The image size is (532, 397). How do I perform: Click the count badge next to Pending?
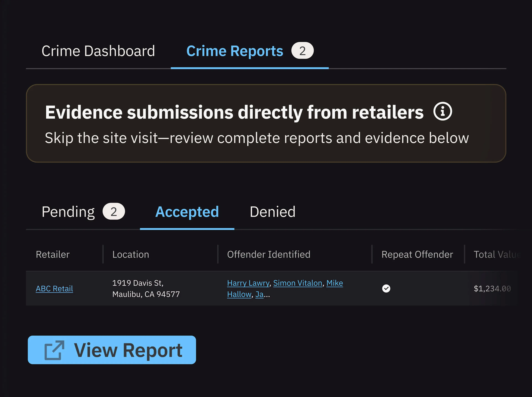tap(114, 212)
